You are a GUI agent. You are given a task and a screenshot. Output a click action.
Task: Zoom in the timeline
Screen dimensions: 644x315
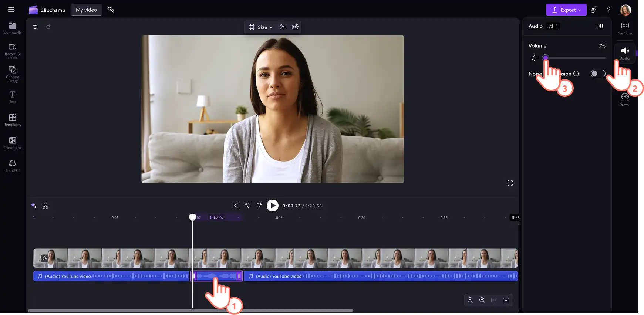(x=482, y=300)
